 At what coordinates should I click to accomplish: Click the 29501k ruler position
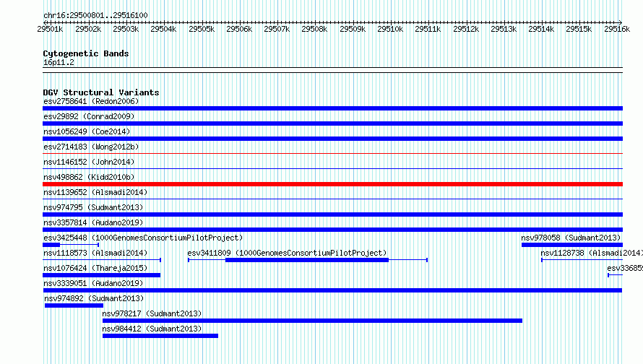50,29
